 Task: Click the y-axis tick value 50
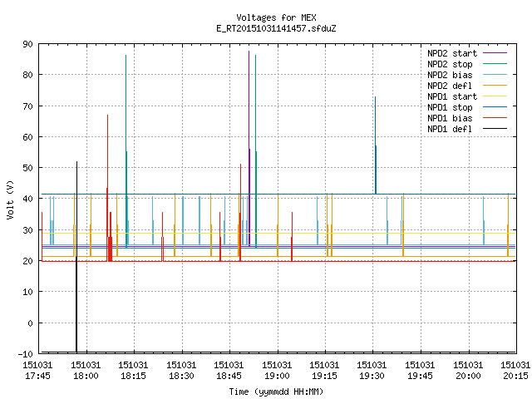[27, 168]
